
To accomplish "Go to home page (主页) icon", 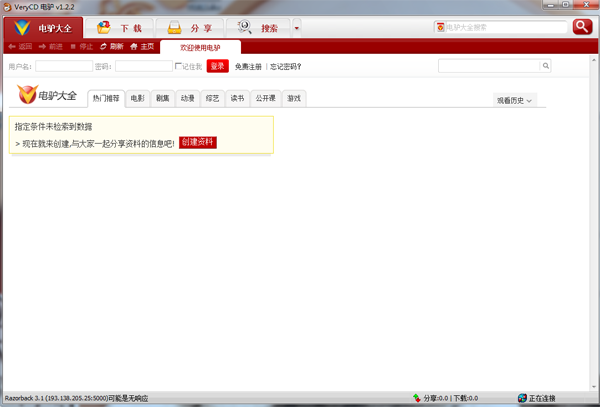I will (134, 47).
